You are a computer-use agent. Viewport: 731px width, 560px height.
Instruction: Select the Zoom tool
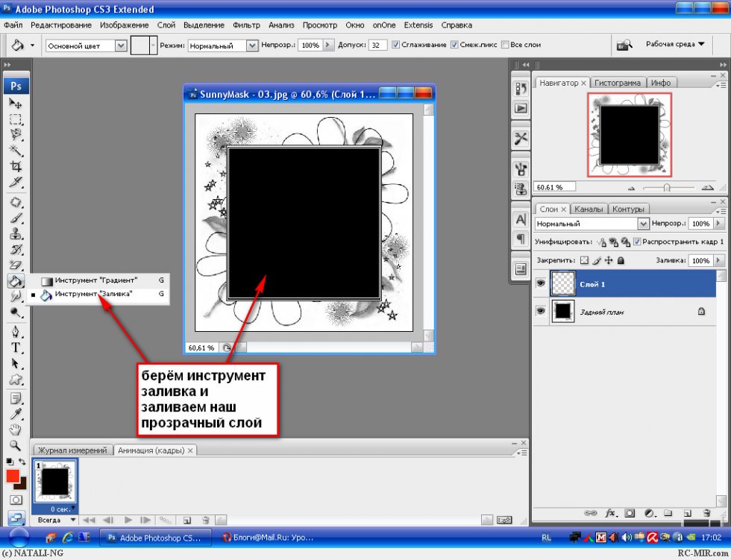click(x=16, y=445)
